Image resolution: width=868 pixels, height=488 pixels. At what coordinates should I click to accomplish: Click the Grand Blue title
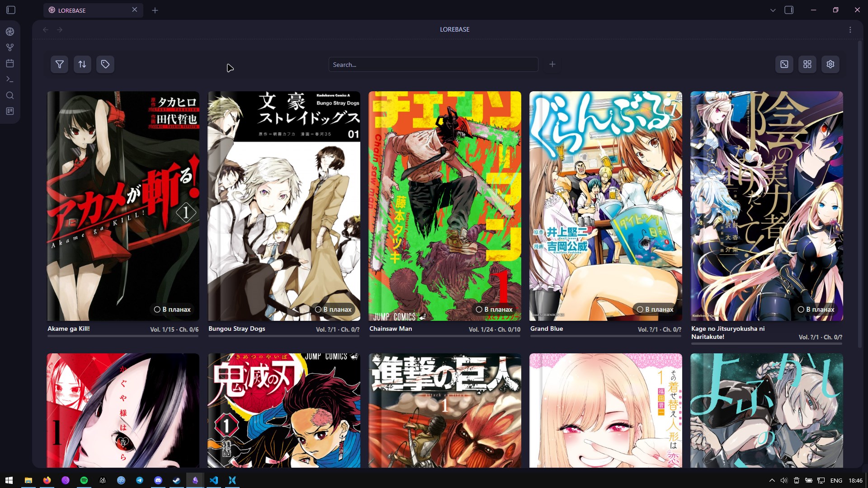(547, 328)
